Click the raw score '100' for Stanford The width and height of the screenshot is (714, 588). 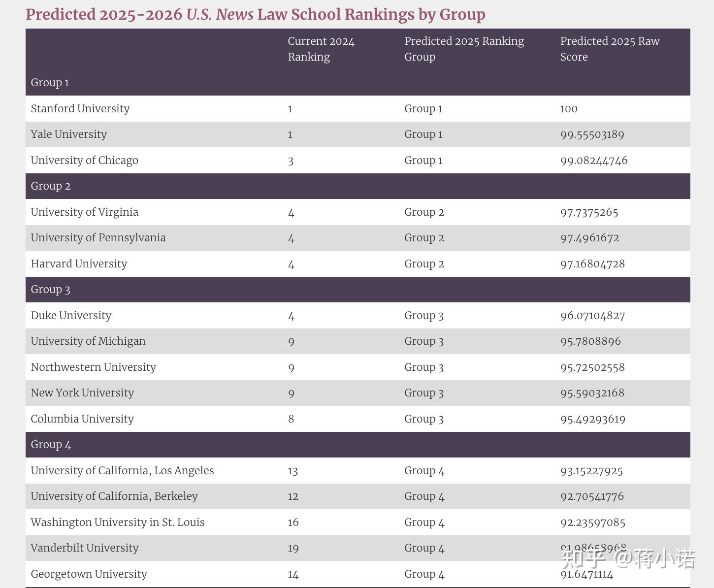(x=568, y=108)
